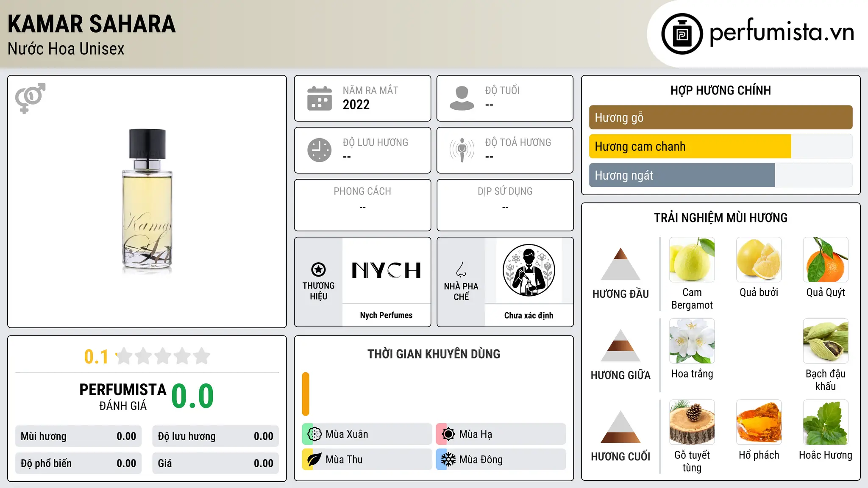868x488 pixels.
Task: Click the flower icon for Mùa Xuân
Action: tap(314, 434)
